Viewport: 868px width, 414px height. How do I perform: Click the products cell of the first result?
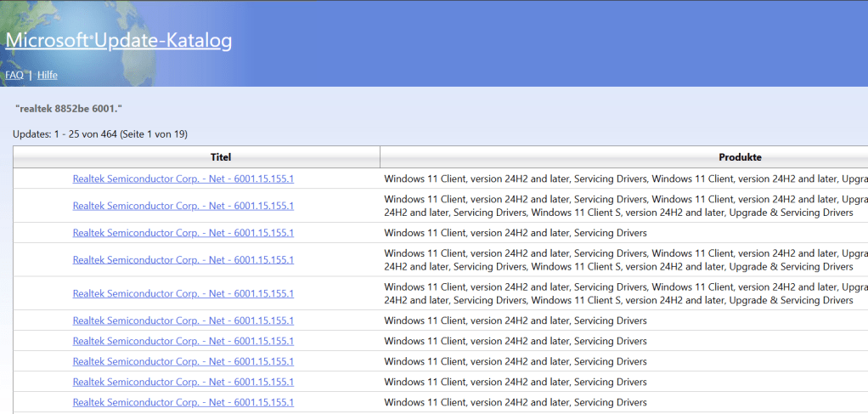624,179
